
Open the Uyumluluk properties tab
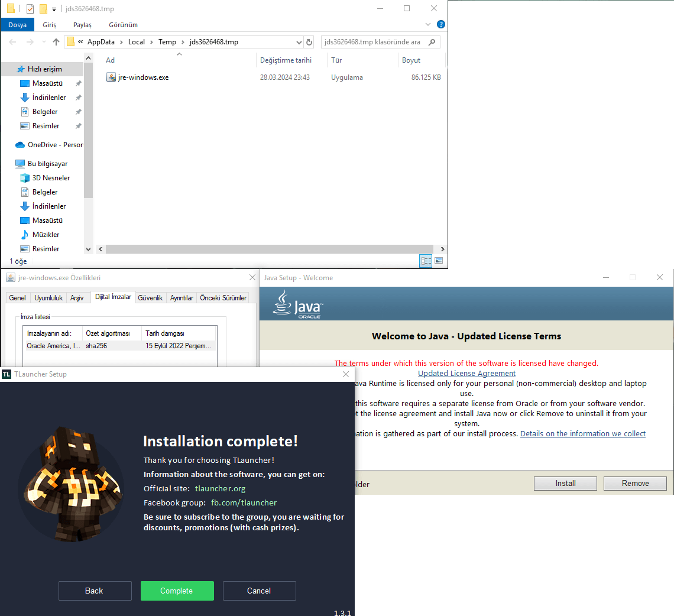(48, 298)
